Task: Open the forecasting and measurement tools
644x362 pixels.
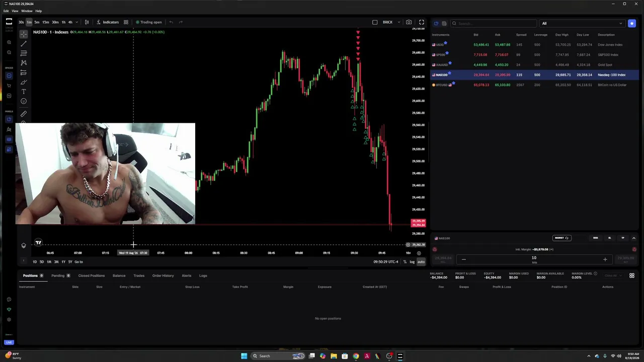Action: click(x=24, y=72)
